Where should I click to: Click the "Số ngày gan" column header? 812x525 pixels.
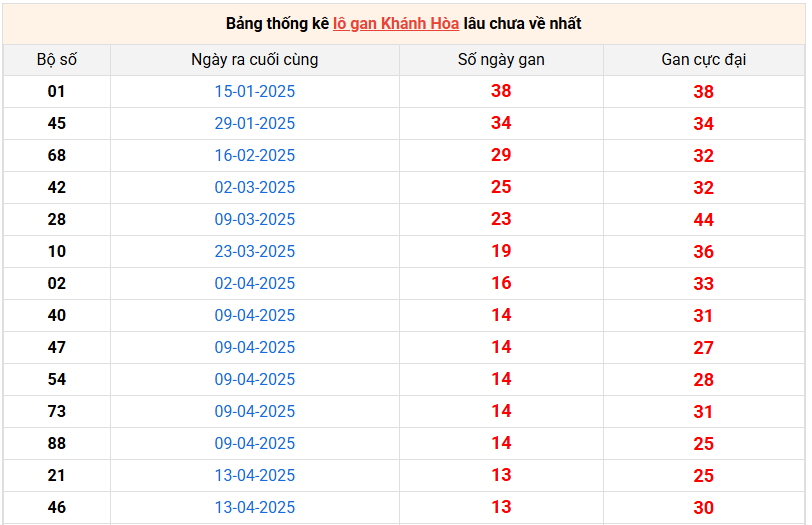pyautogui.click(x=501, y=59)
